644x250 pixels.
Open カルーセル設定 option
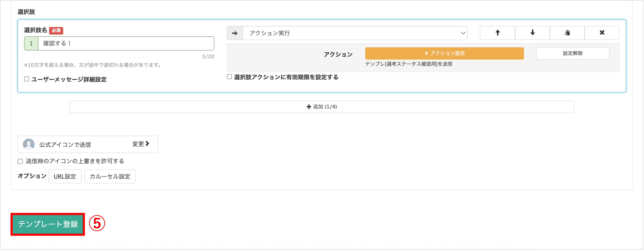(x=110, y=177)
